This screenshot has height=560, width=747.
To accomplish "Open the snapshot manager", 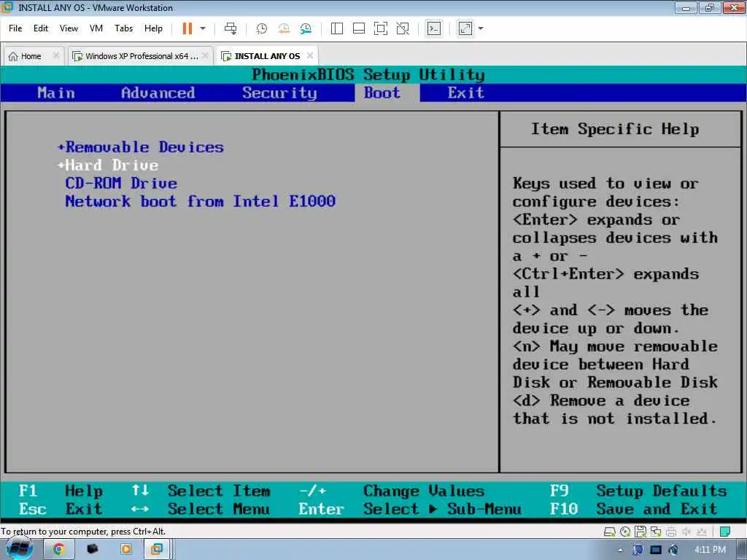I will pos(306,28).
